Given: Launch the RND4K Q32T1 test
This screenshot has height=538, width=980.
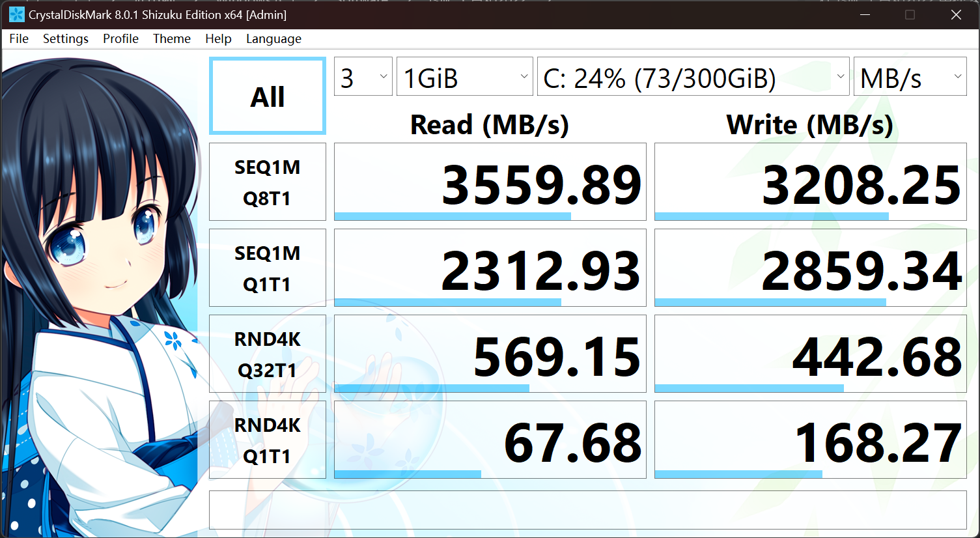Looking at the screenshot, I should click(x=268, y=354).
